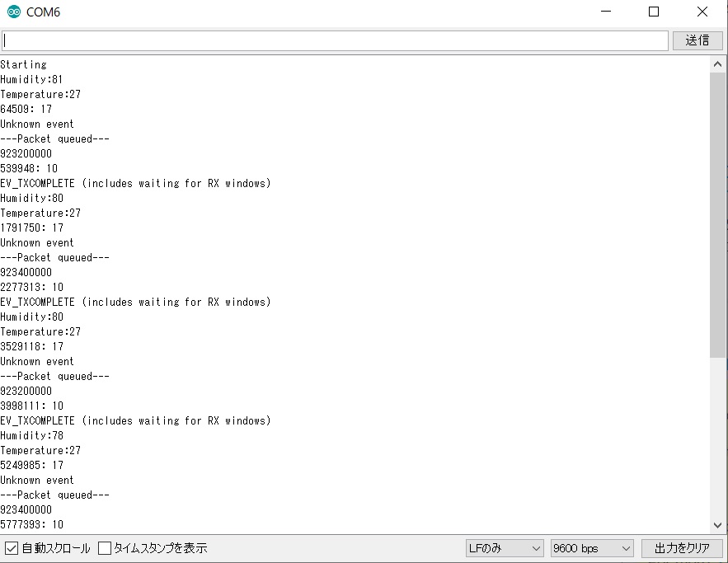Click the scrollbar down arrow
728x563 pixels.
(x=717, y=525)
